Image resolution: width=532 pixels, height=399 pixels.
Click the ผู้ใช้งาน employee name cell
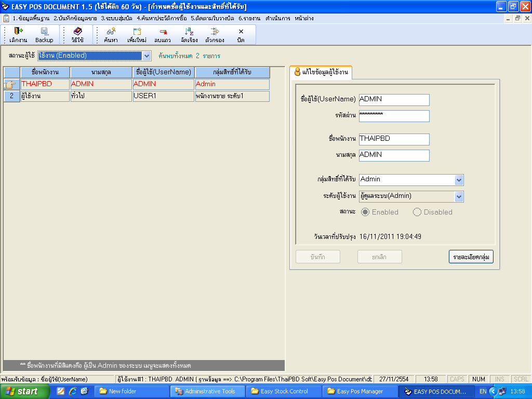click(45, 96)
